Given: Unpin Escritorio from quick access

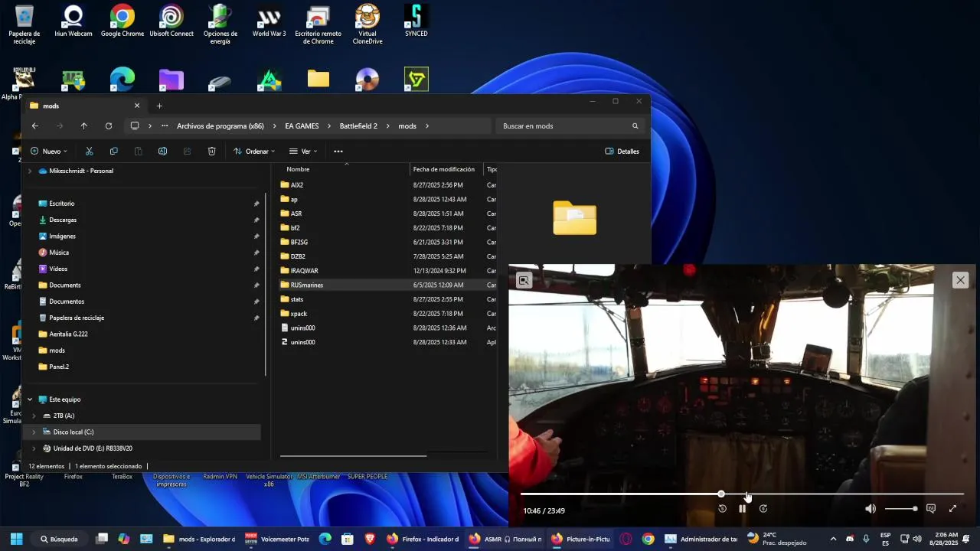Looking at the screenshot, I should 256,204.
